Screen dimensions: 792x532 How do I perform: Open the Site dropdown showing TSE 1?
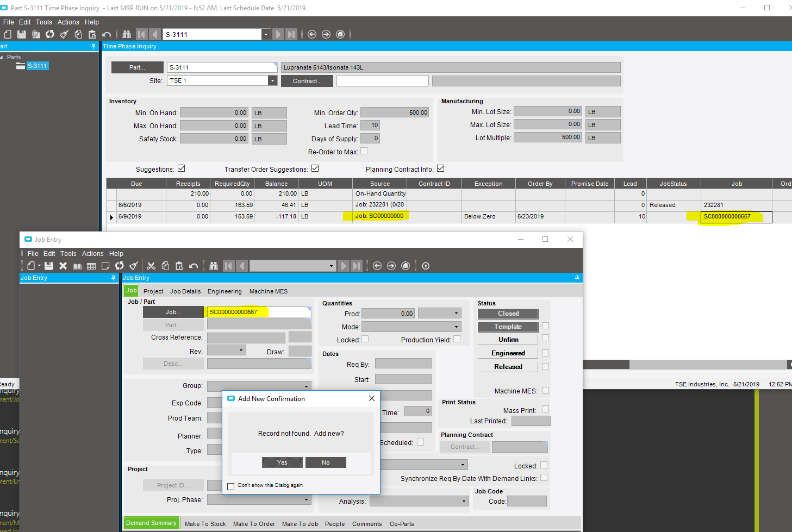[x=273, y=80]
